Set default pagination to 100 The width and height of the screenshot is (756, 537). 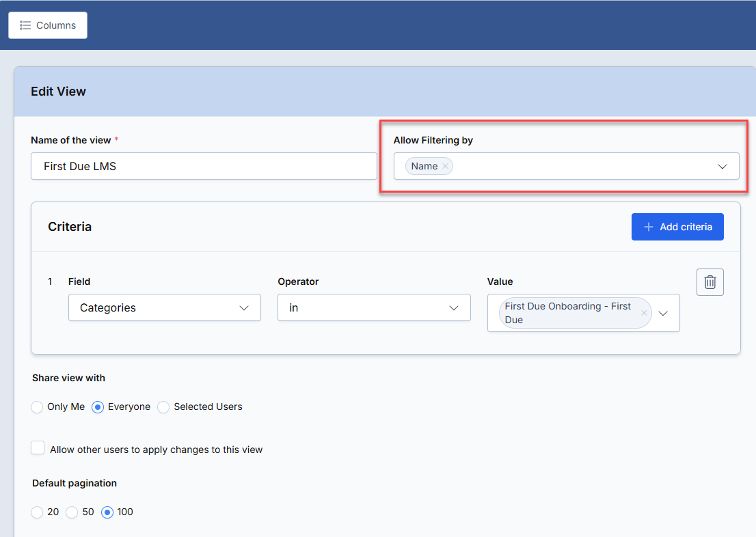click(107, 512)
